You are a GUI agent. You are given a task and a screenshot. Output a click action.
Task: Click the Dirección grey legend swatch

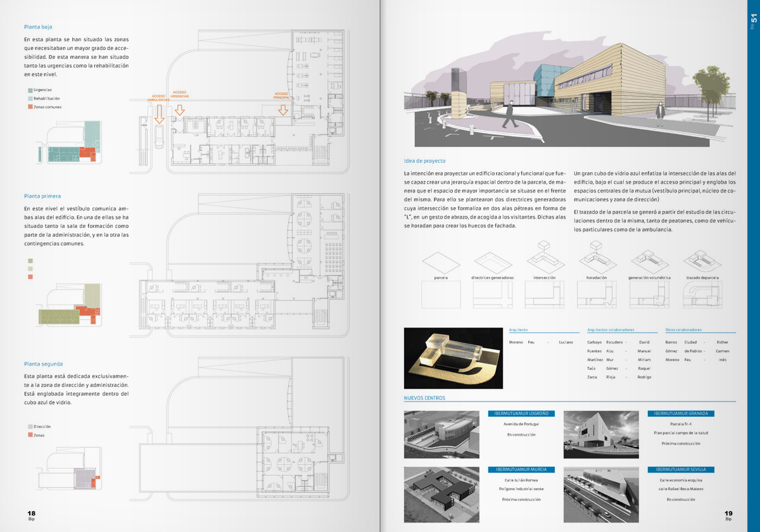coord(30,427)
